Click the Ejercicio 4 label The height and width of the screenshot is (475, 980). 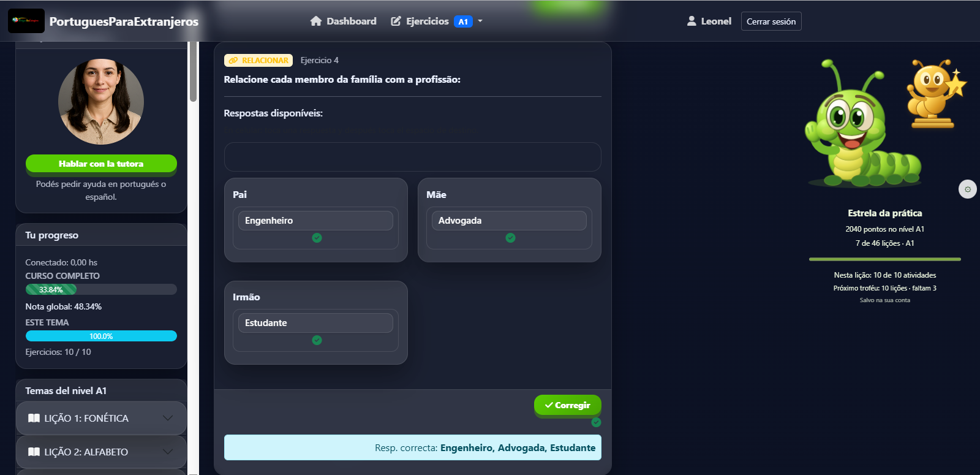[320, 60]
